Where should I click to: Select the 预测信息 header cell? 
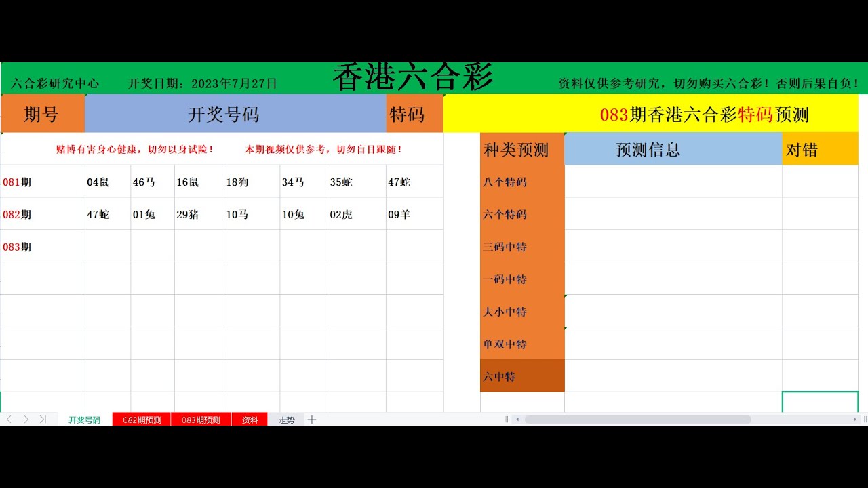click(x=673, y=149)
